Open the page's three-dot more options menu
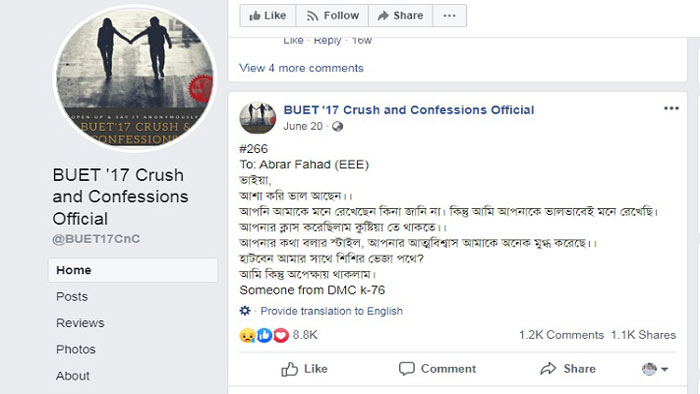This screenshot has width=700, height=394. point(450,16)
